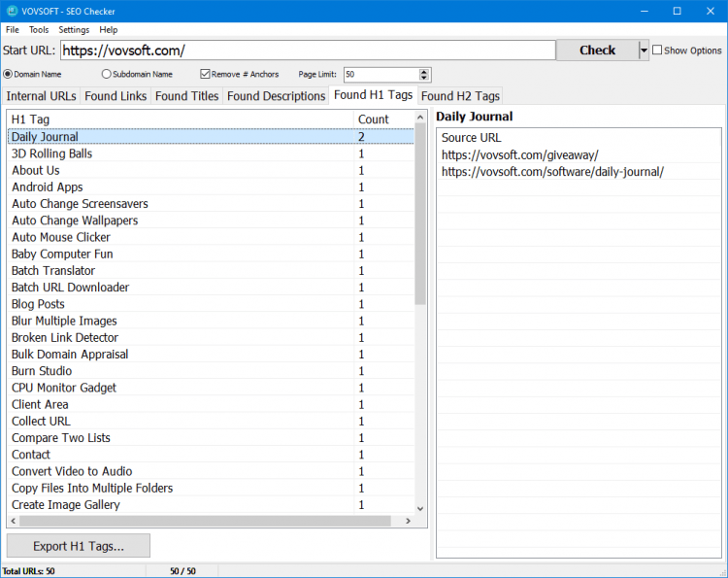Expand the Check button dropdown arrow

click(x=644, y=51)
